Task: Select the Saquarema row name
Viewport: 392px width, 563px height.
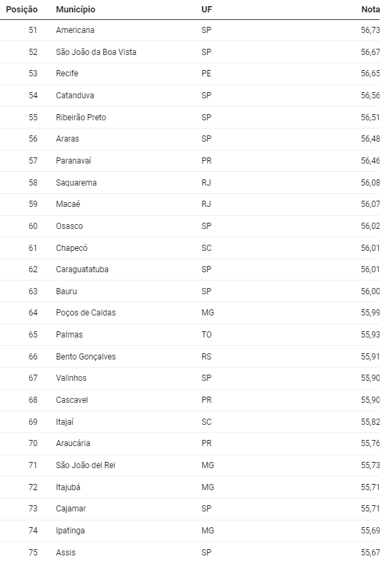Action: coord(76,183)
